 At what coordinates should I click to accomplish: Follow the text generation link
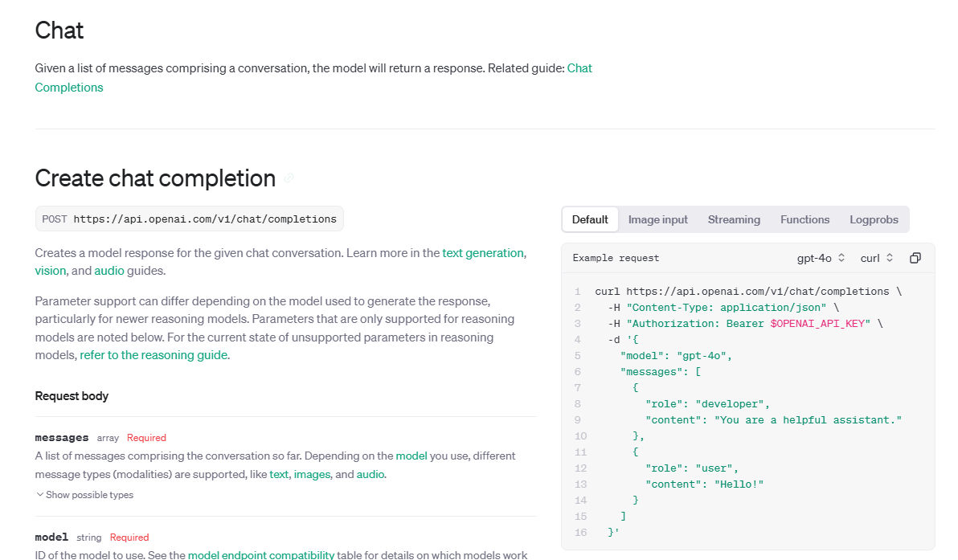(x=483, y=253)
